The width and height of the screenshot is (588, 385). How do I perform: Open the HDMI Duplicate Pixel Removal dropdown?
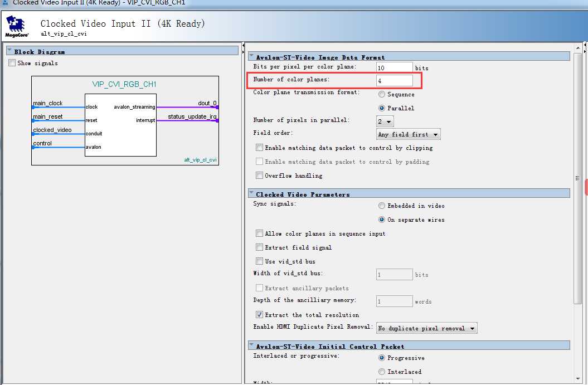click(427, 328)
